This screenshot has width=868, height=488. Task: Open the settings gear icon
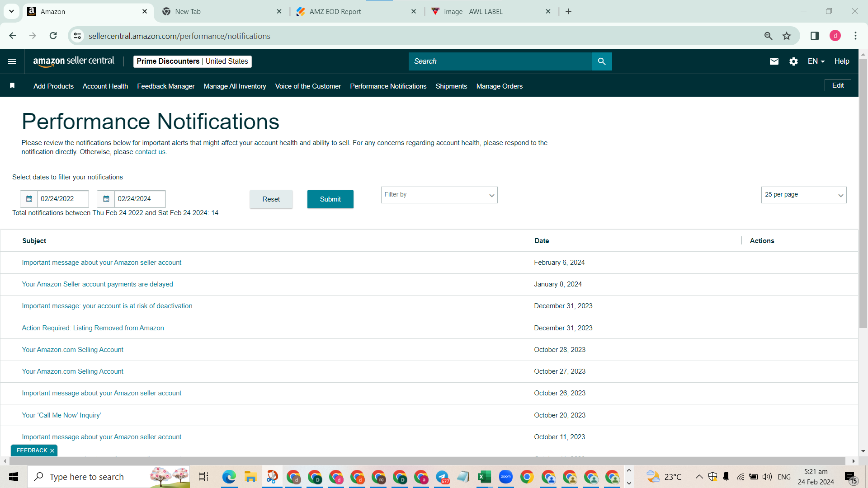pos(793,61)
